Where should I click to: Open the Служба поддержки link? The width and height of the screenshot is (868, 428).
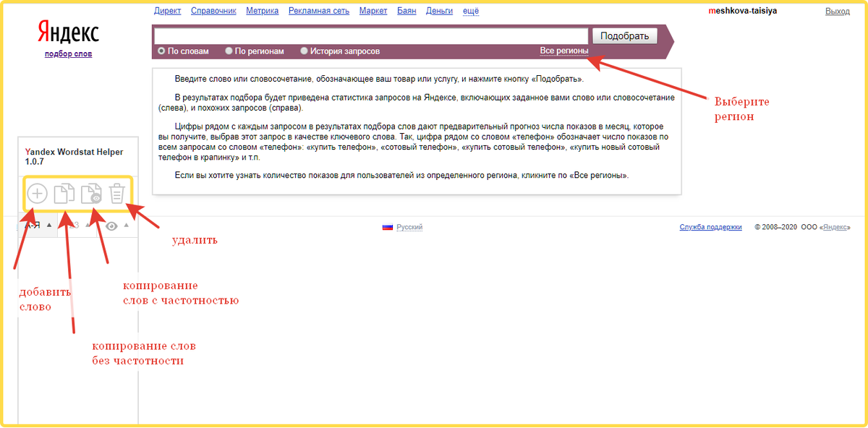click(710, 227)
